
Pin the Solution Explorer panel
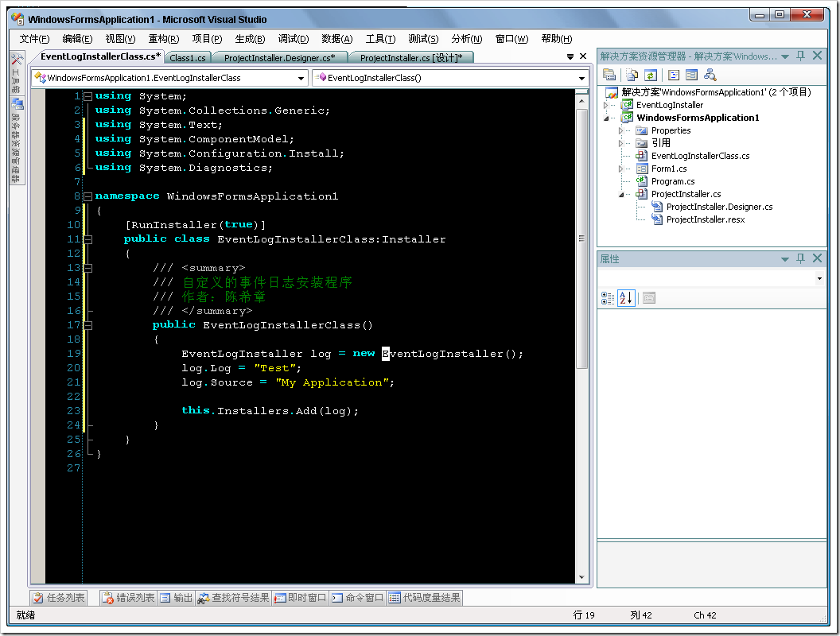[x=801, y=56]
